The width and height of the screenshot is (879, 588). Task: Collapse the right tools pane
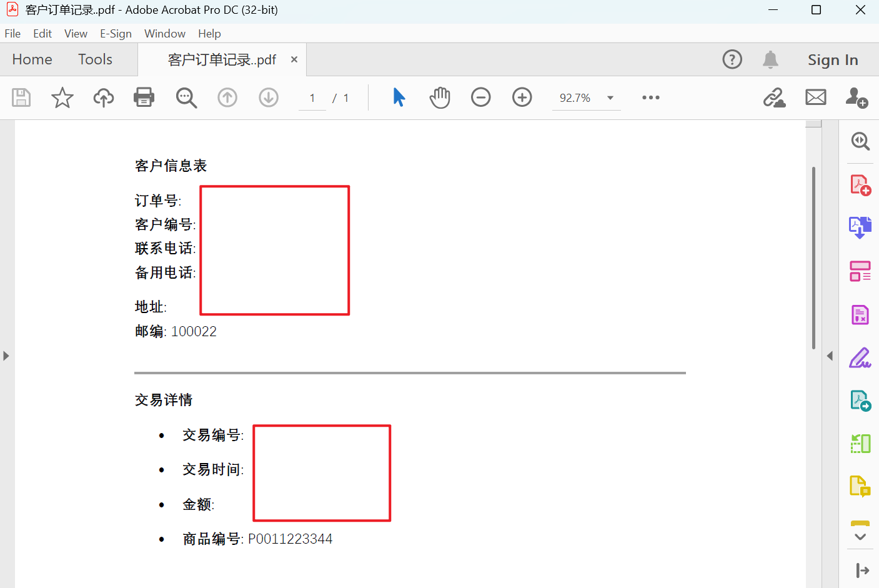click(x=830, y=356)
